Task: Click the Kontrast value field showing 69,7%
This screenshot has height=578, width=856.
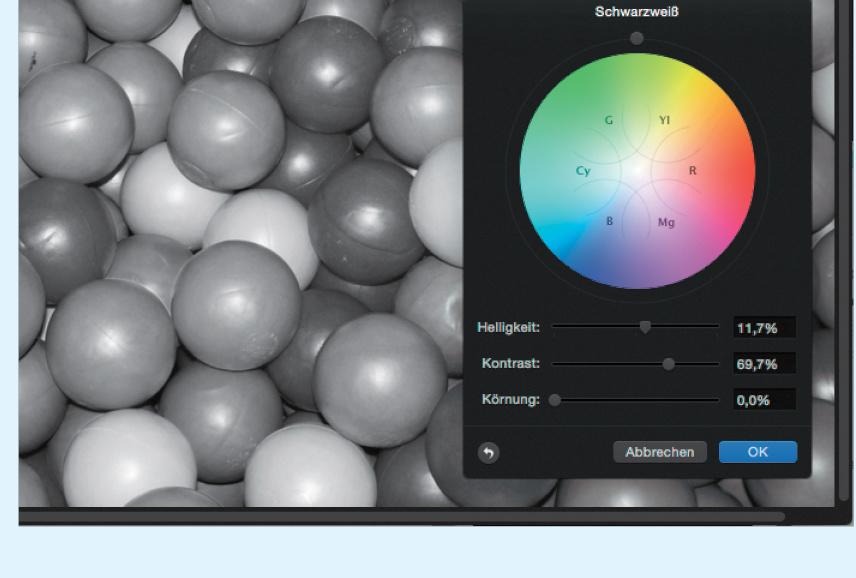Action: coord(764,364)
